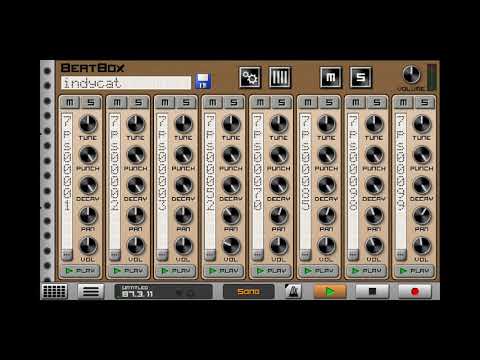Toggle the metronome icon
The height and width of the screenshot is (360, 480).
point(293,291)
